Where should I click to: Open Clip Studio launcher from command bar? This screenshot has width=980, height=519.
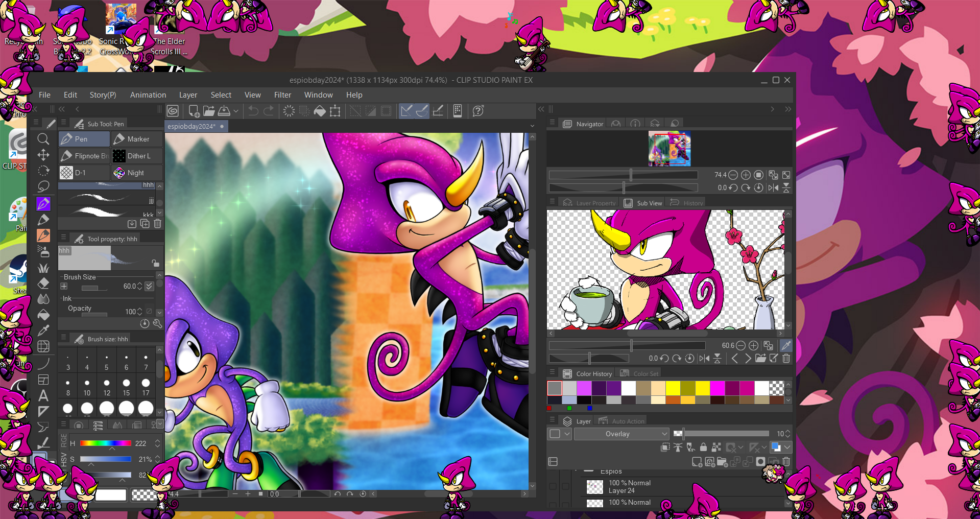173,111
